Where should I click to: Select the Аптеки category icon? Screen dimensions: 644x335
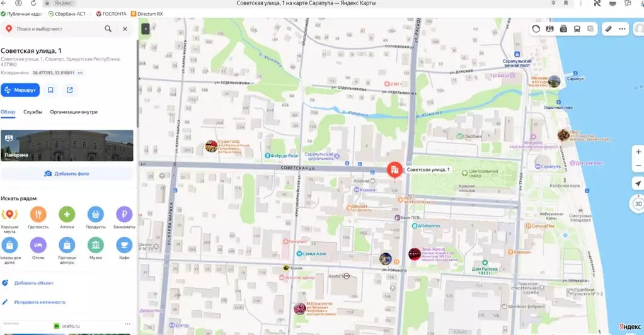point(67,214)
